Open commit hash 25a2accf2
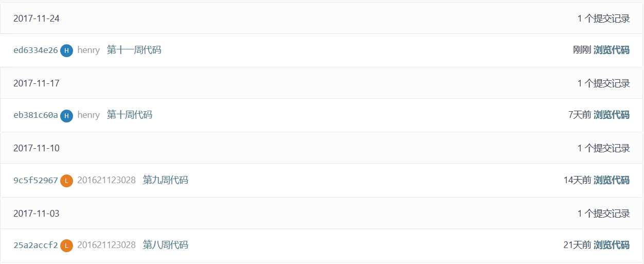The width and height of the screenshot is (644, 264). (35, 245)
